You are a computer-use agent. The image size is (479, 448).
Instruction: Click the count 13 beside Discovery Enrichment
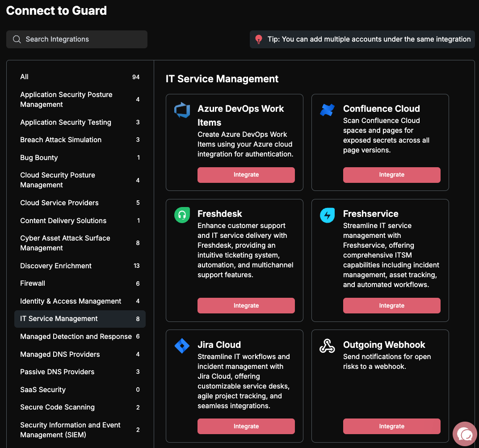click(137, 266)
